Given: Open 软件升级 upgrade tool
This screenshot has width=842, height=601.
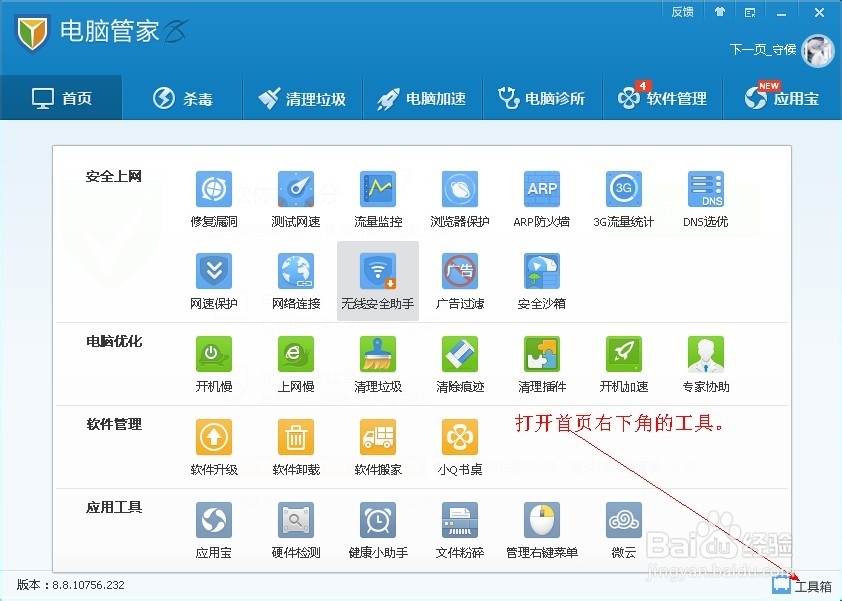Looking at the screenshot, I should pos(214,447).
